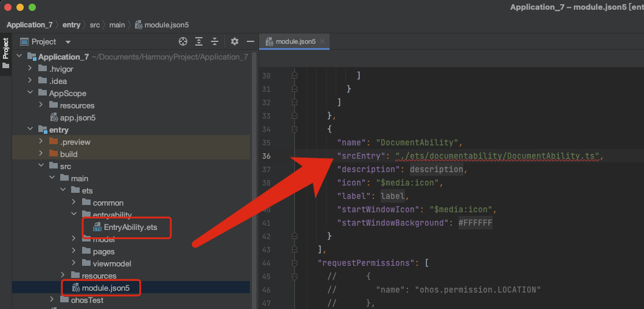Click the label value on line 39
The width and height of the screenshot is (644, 309).
coord(393,196)
